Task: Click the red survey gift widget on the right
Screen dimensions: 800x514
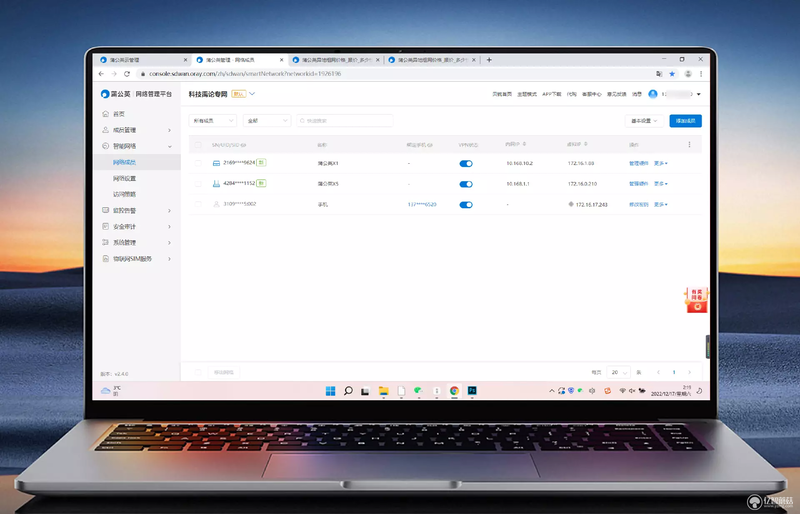Action: 696,300
